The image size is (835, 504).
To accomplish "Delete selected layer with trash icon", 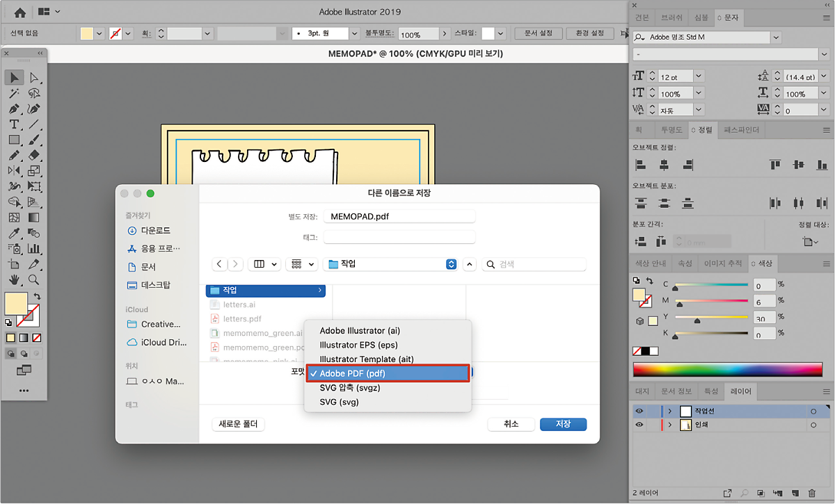I will point(812,494).
